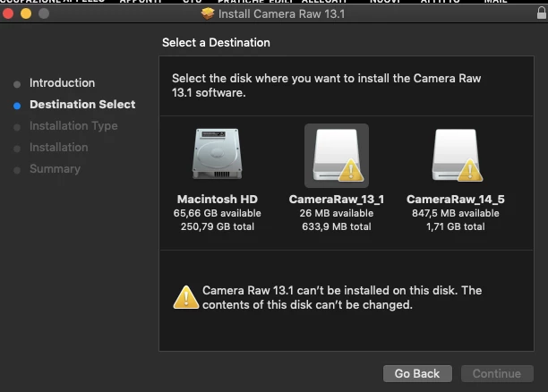Click the package icon in title bar

208,13
